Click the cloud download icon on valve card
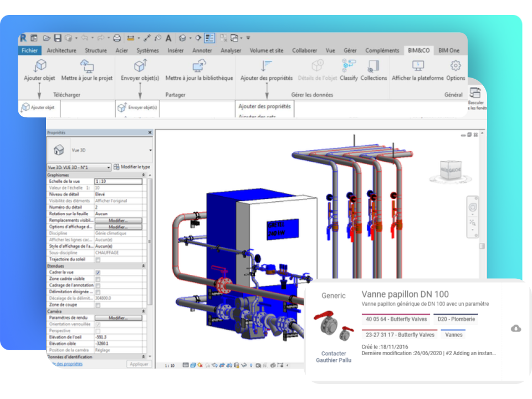The width and height of the screenshot is (532, 399). (x=516, y=328)
